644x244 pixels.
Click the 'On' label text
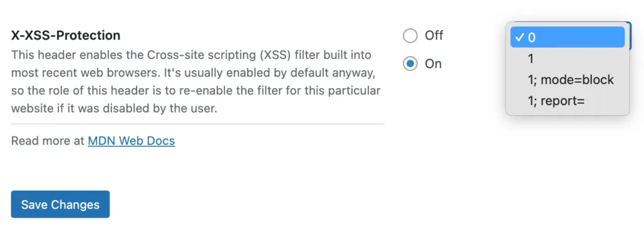(433, 64)
